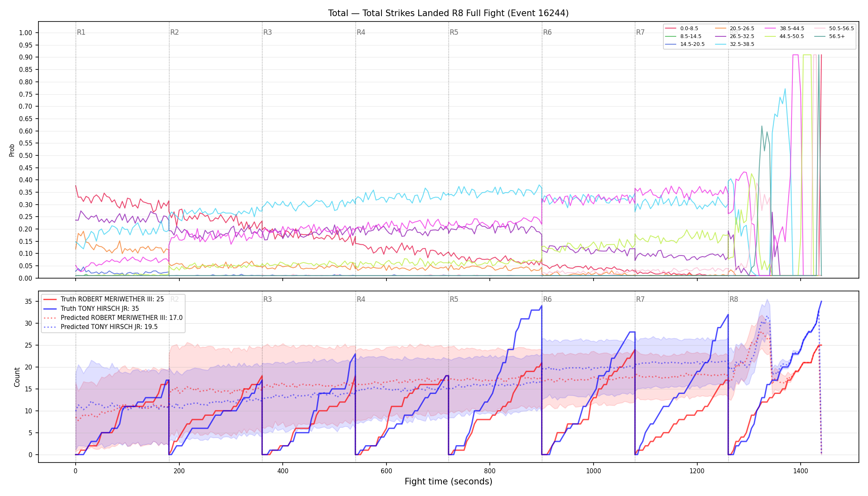Click the 800 tick on the fight time axis
The width and height of the screenshot is (868, 496).
point(490,471)
